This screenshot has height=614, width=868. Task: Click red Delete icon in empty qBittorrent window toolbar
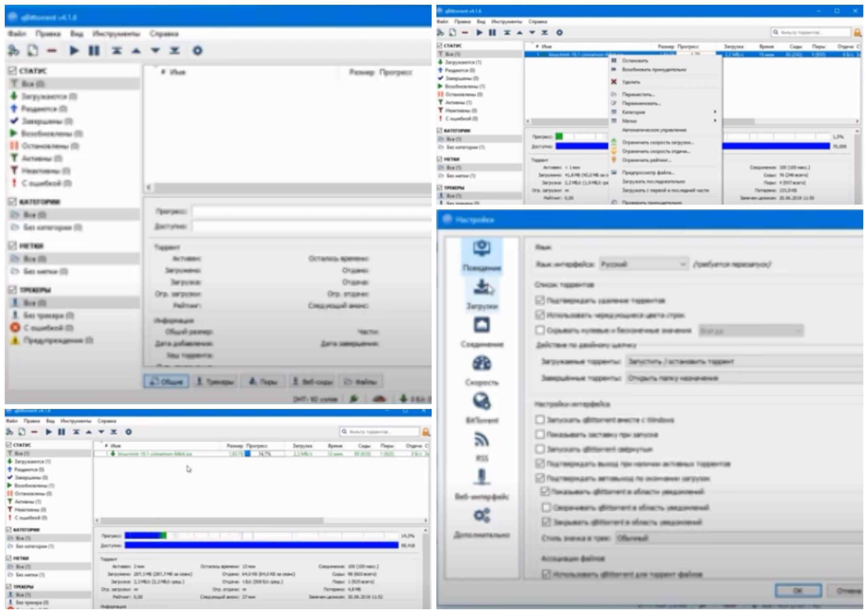[x=52, y=51]
